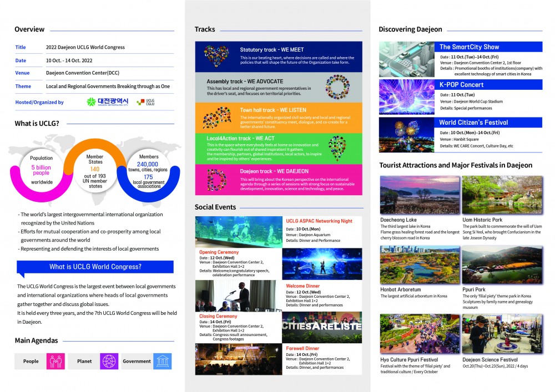Click the purple Planet globe icon
Viewport: 555px width, 392px height.
coord(109,362)
